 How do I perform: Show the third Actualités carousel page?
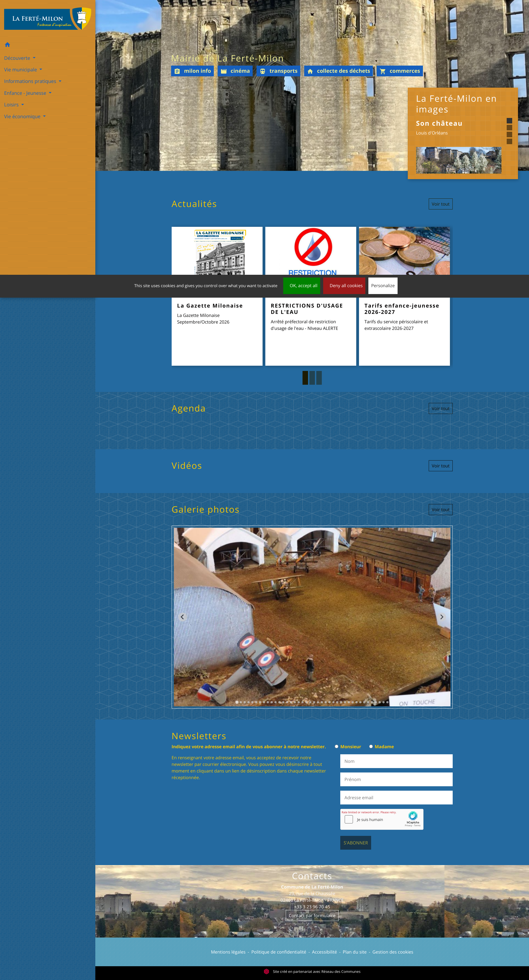319,378
